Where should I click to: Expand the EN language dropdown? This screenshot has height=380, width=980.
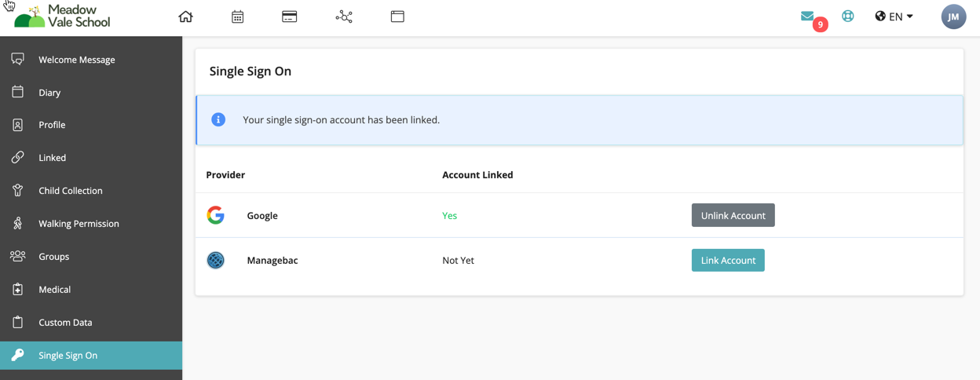tap(894, 16)
